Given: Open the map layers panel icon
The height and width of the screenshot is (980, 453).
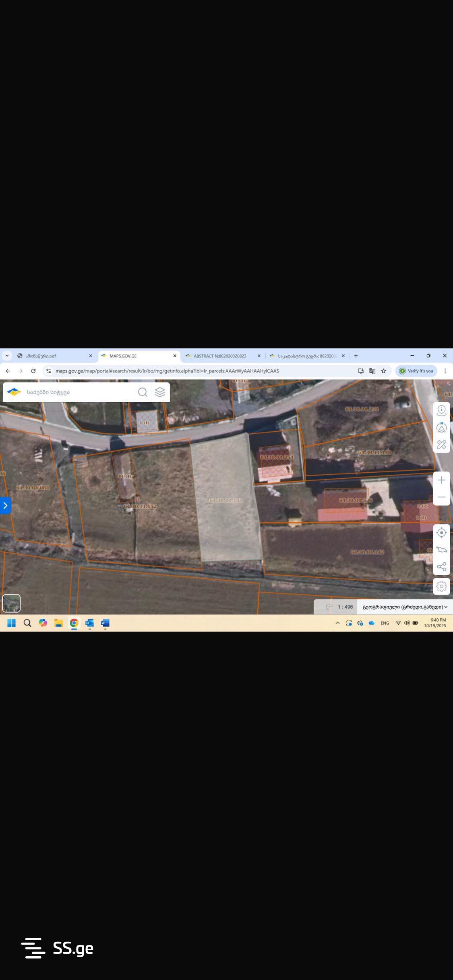Looking at the screenshot, I should pyautogui.click(x=160, y=392).
